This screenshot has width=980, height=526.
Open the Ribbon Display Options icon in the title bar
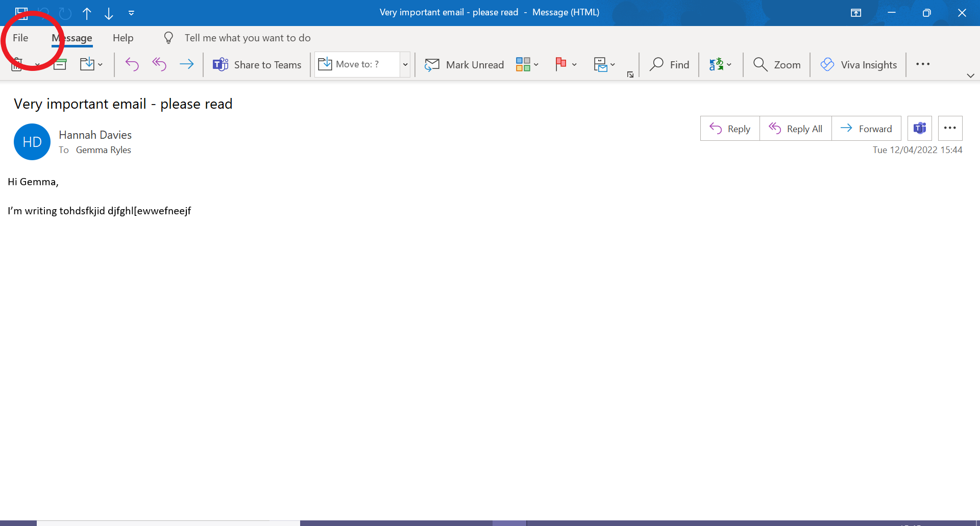(x=856, y=13)
